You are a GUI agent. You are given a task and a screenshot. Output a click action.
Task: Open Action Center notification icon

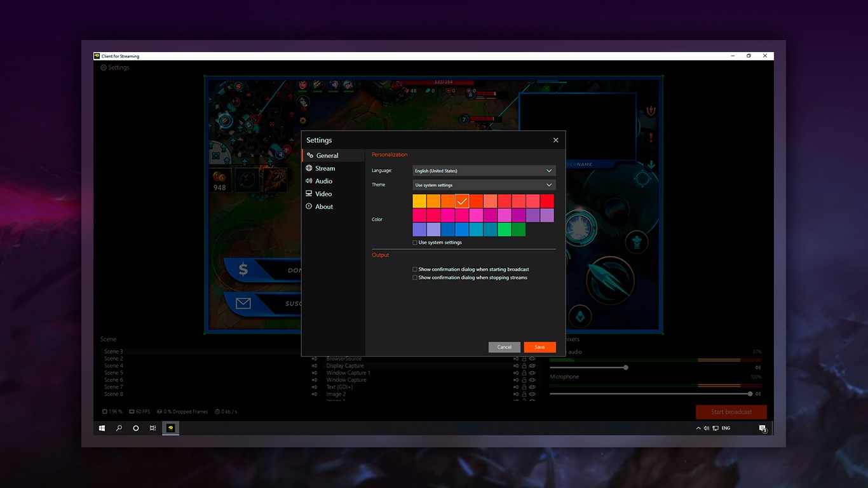click(763, 429)
